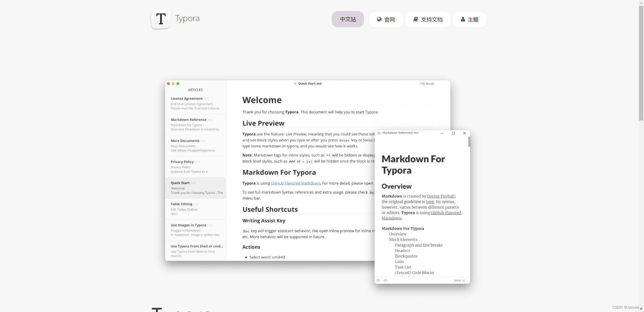Select Use Typora From Shell or cmd article

pyautogui.click(x=195, y=251)
